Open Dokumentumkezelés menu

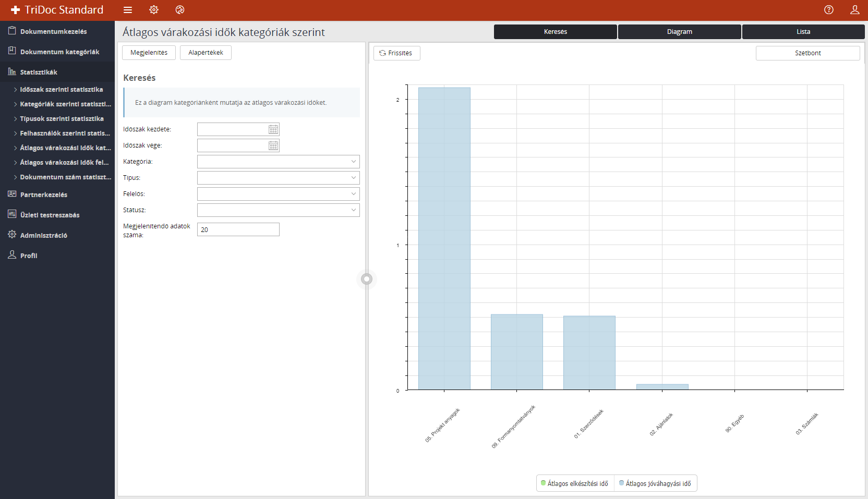pos(57,31)
